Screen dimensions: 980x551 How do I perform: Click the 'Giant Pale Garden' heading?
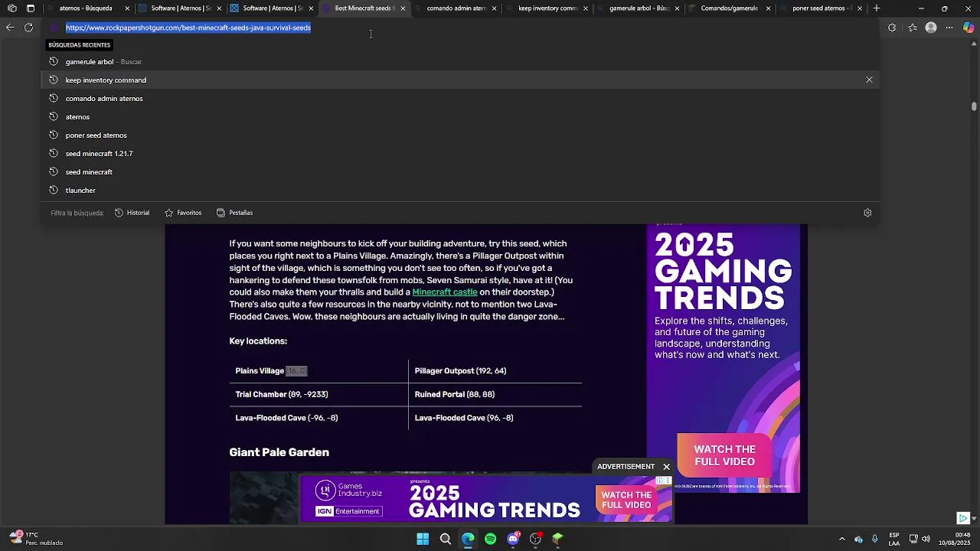coord(279,452)
